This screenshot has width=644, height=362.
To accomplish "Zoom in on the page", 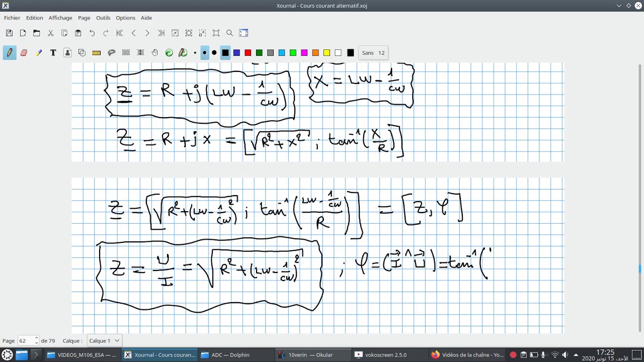I will 203,33.
